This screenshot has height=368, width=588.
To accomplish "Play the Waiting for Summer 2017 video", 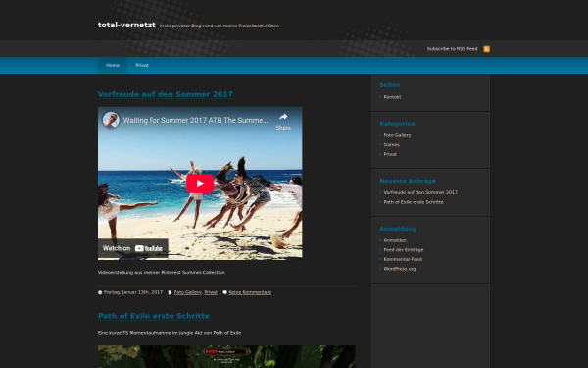I will coord(200,184).
